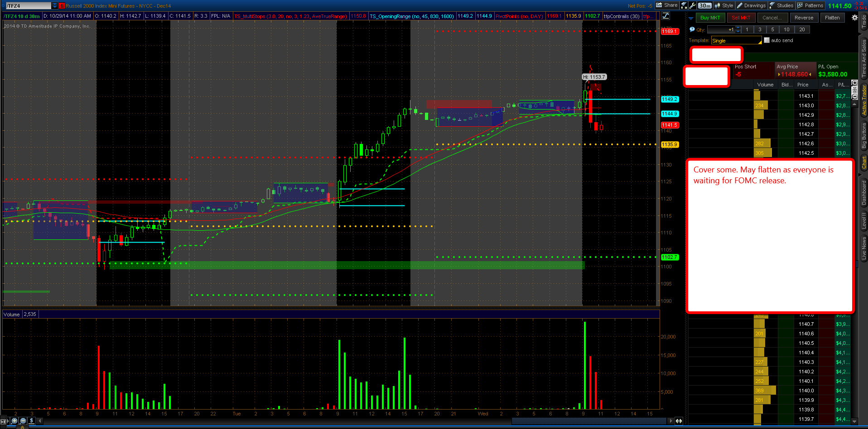Set quantity preset to 10
The image size is (868, 429).
coord(786,29)
